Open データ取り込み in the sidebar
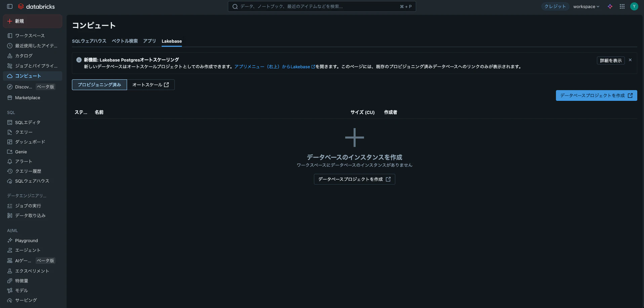 tap(33, 216)
